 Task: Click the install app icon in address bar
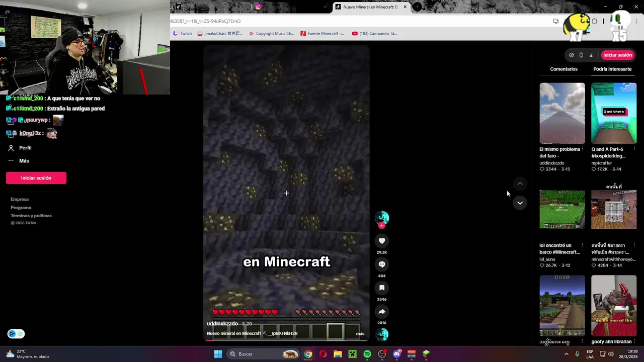point(556,21)
